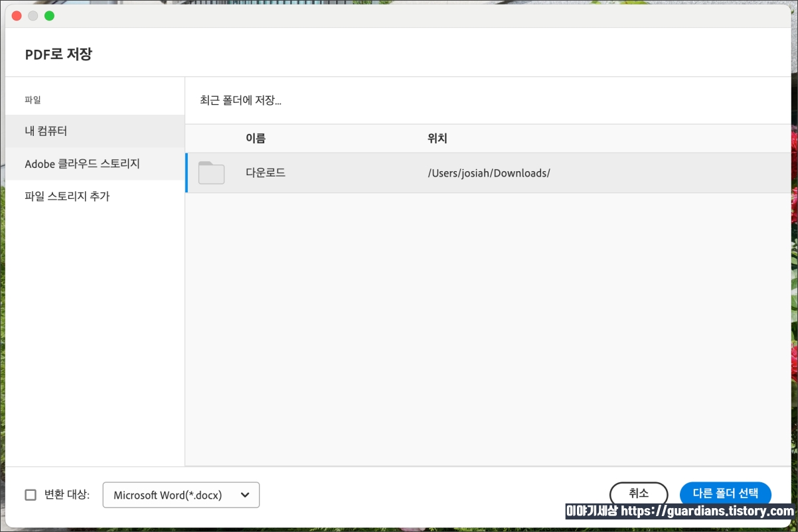Click the 이름 column header
Screen dimensions: 798x532
pos(256,139)
